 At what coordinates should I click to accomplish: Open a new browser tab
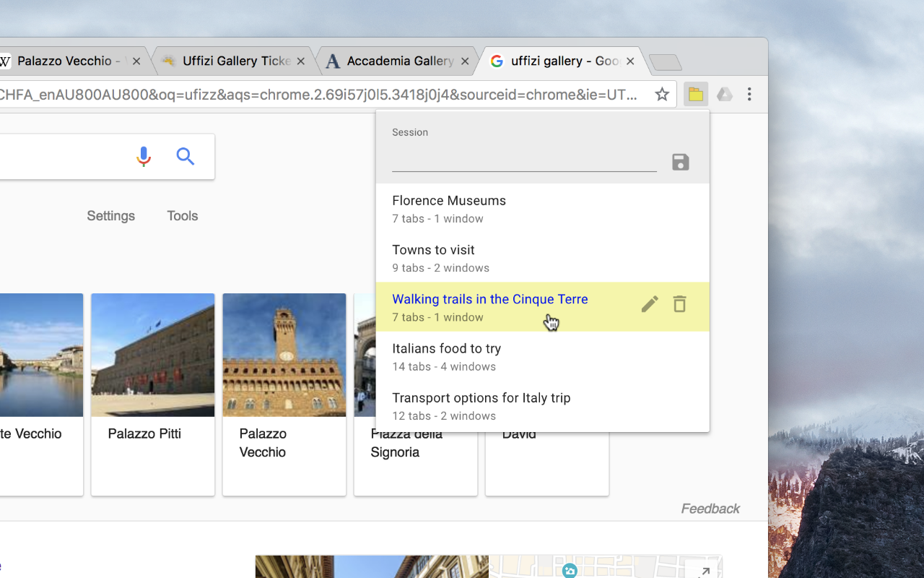665,63
